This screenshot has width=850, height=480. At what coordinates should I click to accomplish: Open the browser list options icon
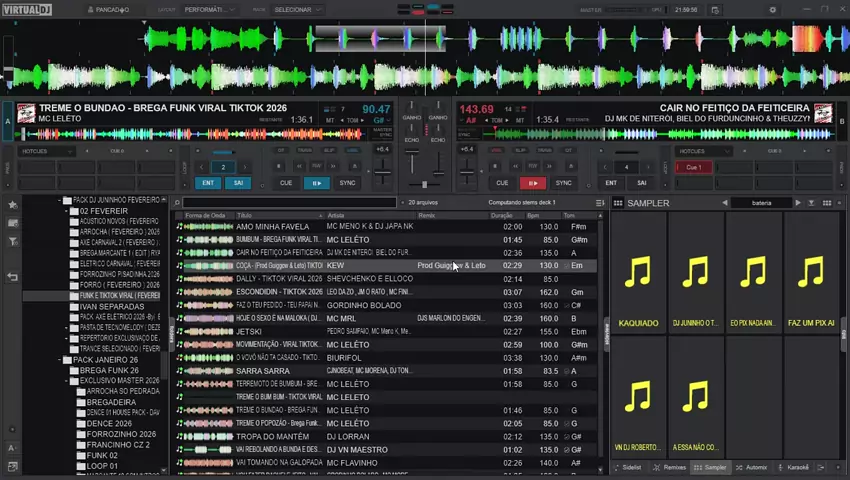600,203
